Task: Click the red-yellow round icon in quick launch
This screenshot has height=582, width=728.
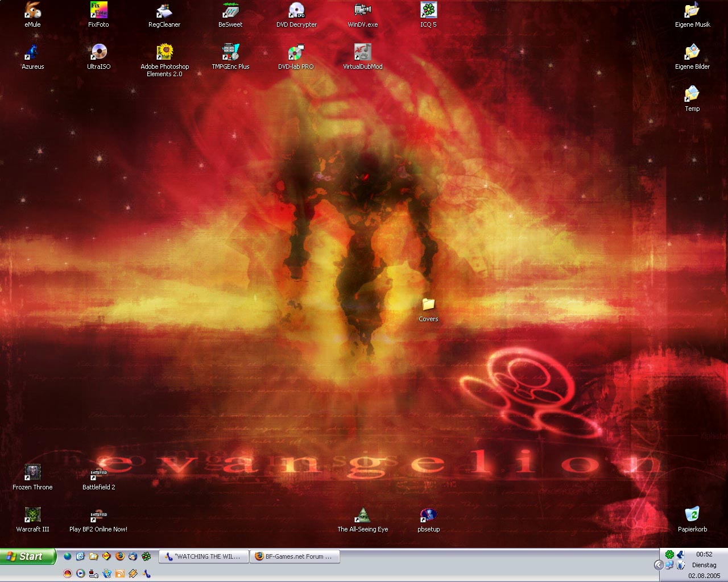Action: click(68, 573)
